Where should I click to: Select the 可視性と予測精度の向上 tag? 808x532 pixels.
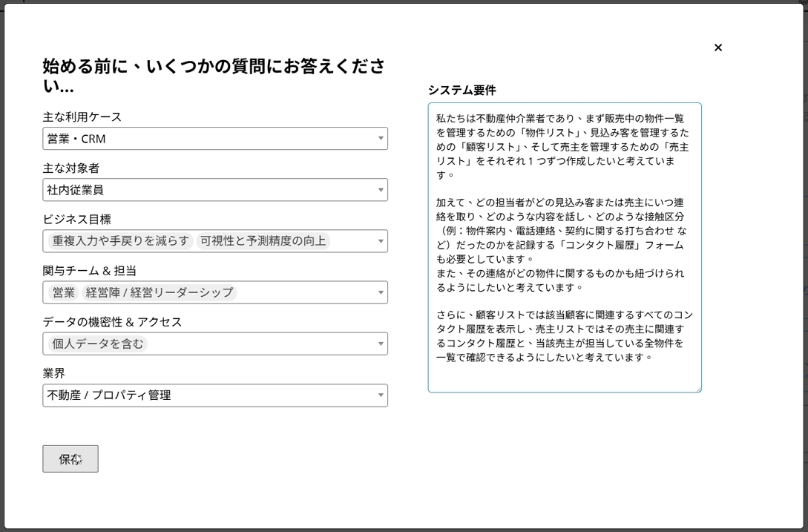[x=263, y=241]
